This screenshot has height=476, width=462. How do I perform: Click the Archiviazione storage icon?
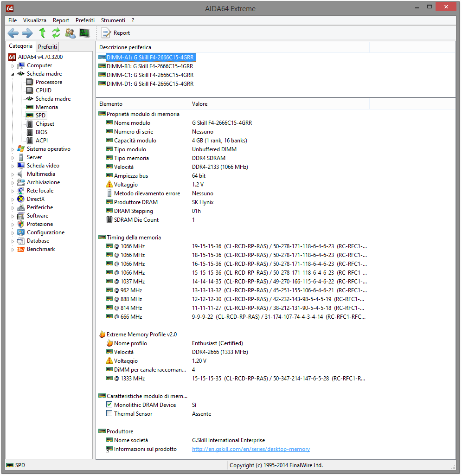pyautogui.click(x=20, y=182)
